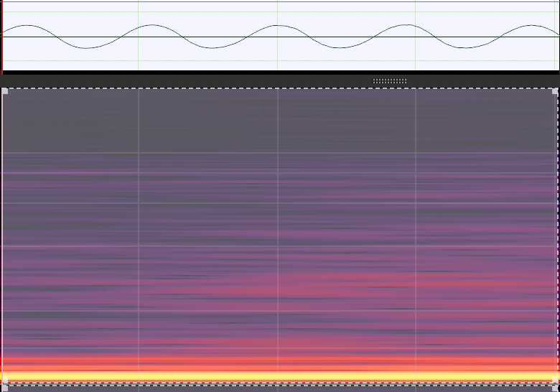The height and width of the screenshot is (392, 560).
Task: Click the dotted grip between waveform and spectrogram
Action: (390, 81)
